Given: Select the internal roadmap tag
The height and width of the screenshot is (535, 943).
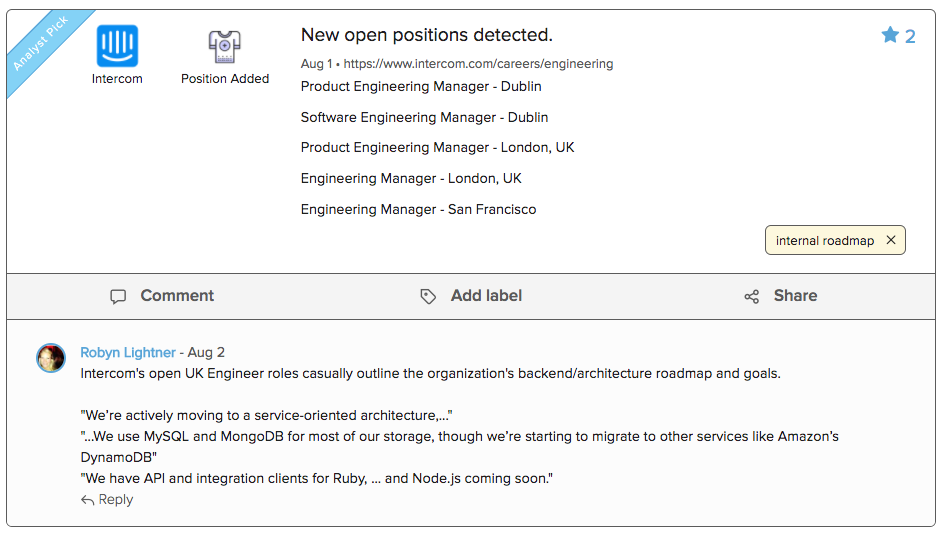Looking at the screenshot, I should (x=824, y=240).
